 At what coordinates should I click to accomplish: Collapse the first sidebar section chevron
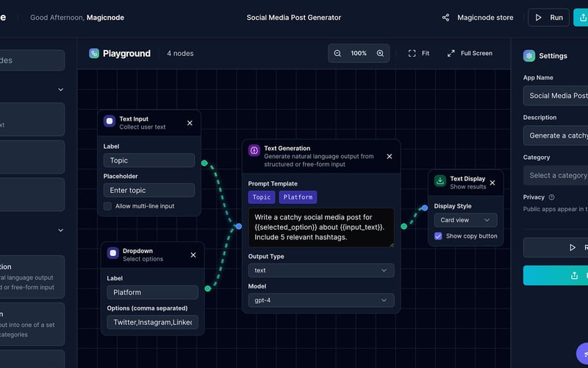61,90
